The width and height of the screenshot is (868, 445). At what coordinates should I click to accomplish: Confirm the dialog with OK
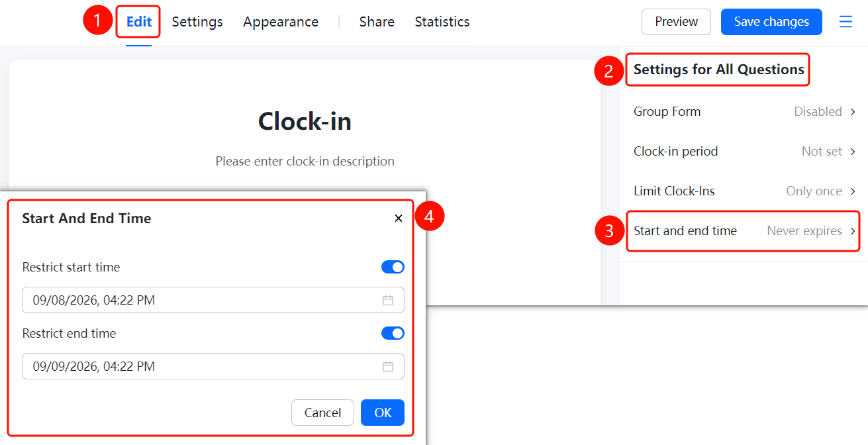(383, 413)
